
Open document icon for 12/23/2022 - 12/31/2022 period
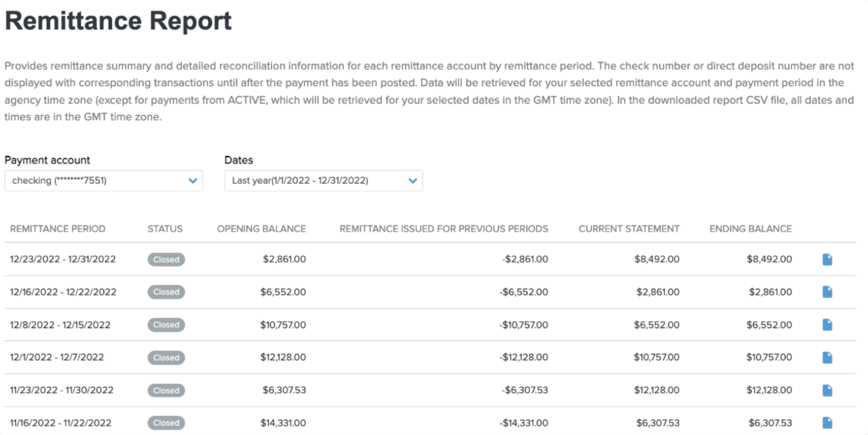coord(827,259)
